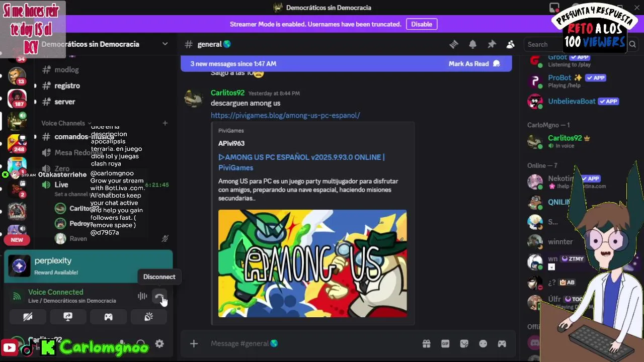
Task: Open the Among Us embed image
Action: [x=312, y=263]
